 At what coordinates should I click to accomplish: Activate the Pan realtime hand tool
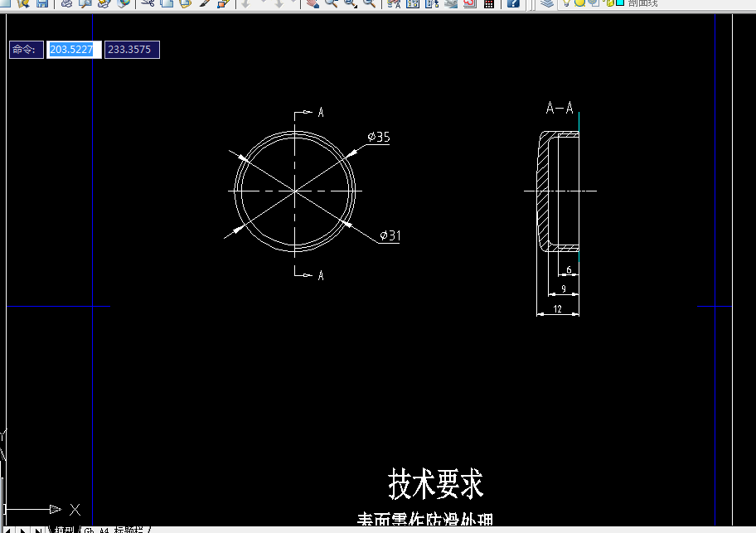(314, 4)
